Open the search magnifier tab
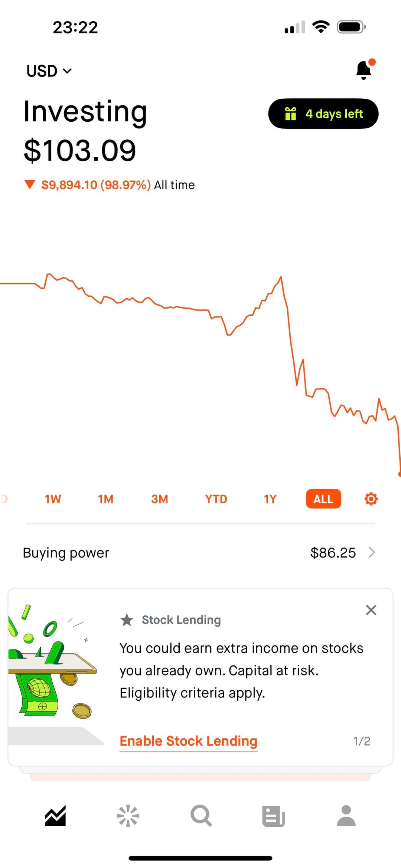401x868 pixels. tap(201, 816)
